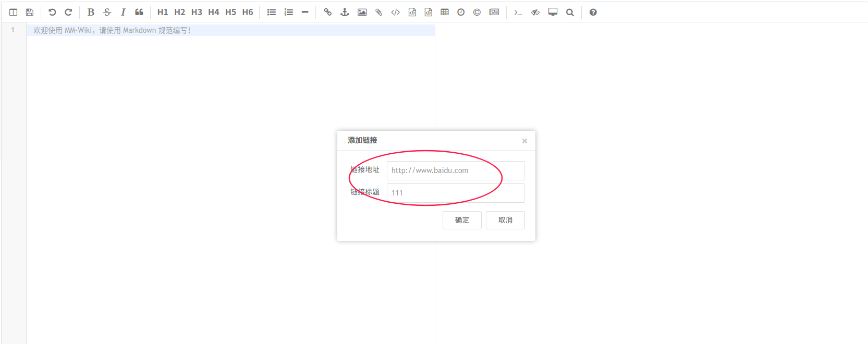Insert HTML entities copyright icon
The image size is (868, 344).
click(477, 12)
